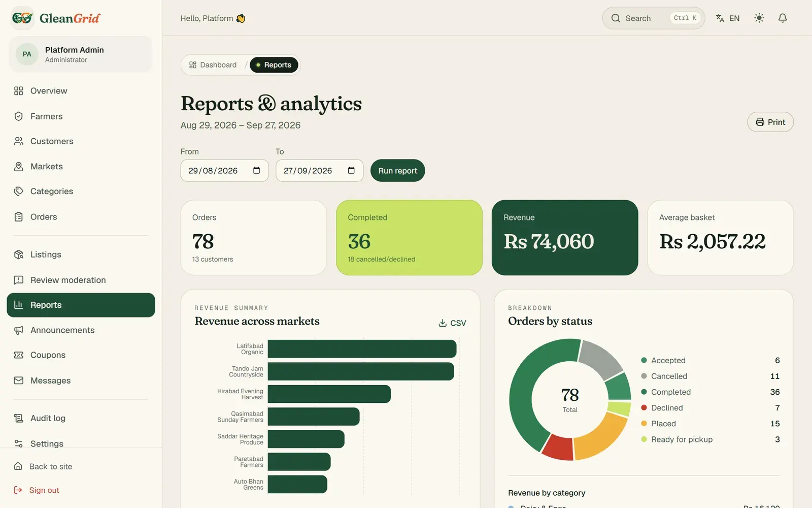This screenshot has height=508, width=812.
Task: Click the Reports chart icon in sidebar
Action: pos(19,305)
